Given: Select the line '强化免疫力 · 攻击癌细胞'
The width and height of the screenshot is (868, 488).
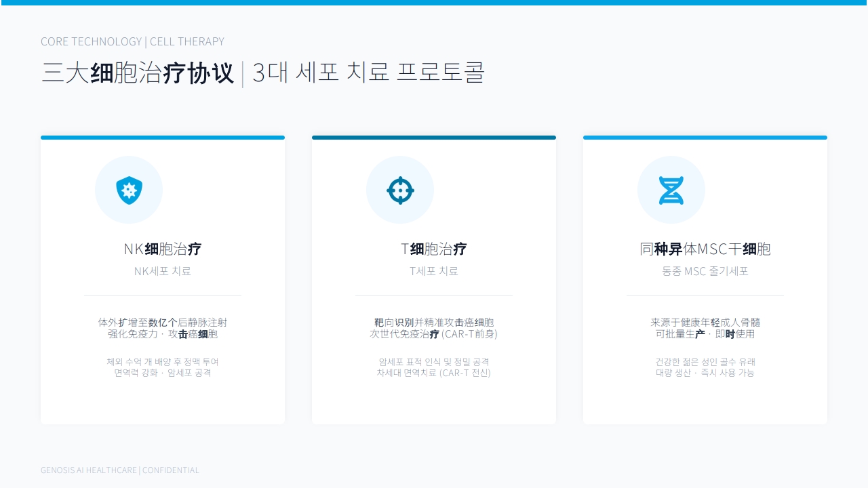Looking at the screenshot, I should click(x=163, y=334).
